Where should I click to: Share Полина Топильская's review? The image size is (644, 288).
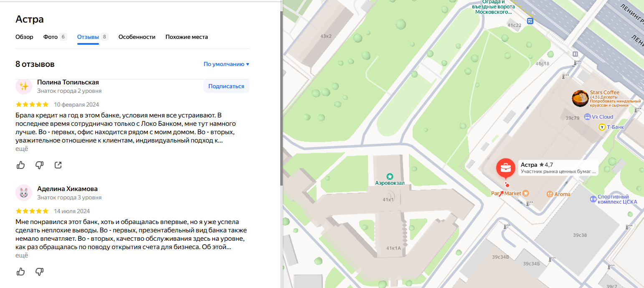coord(58,165)
